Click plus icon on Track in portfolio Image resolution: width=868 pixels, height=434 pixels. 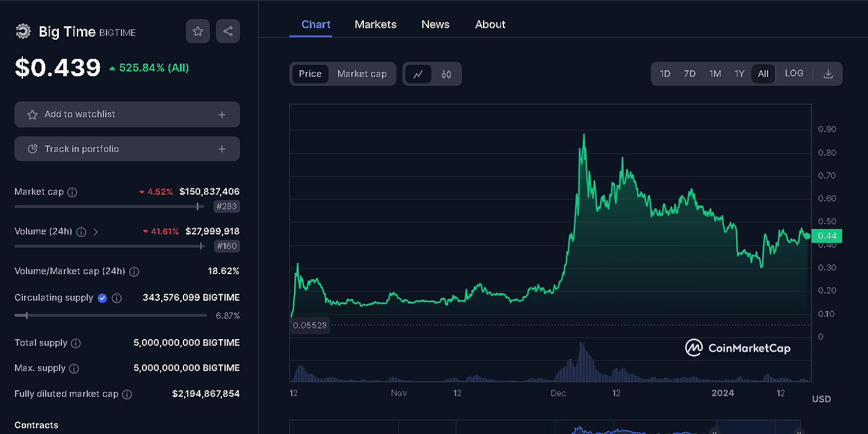pyautogui.click(x=222, y=149)
